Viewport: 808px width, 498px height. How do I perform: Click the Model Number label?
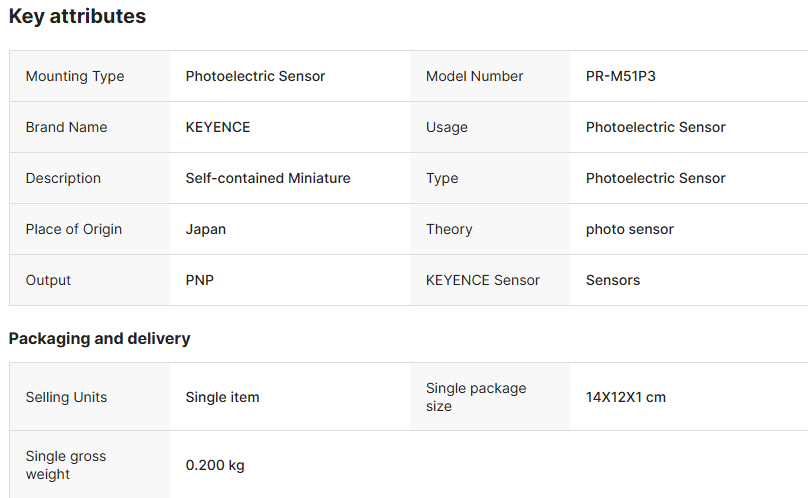[x=474, y=76]
